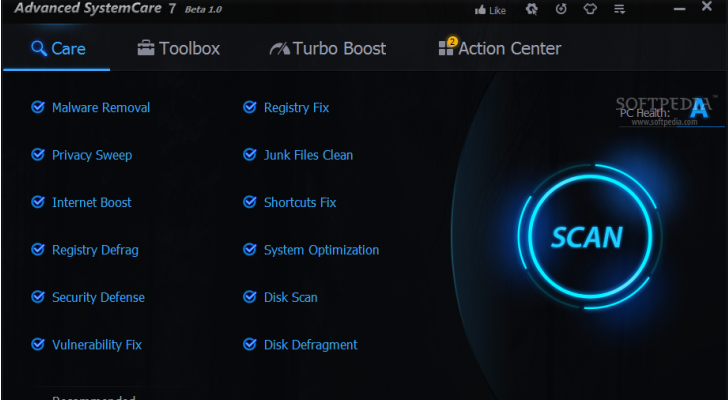728x400 pixels.
Task: Switch to the Care tab
Action: pos(58,49)
